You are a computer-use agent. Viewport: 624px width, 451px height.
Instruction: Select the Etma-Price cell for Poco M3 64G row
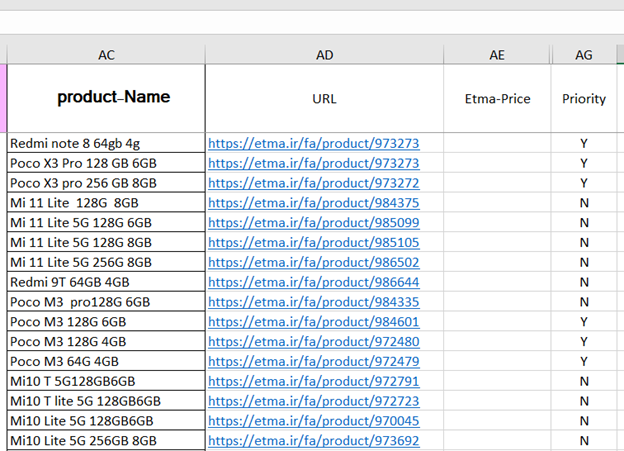point(497,361)
